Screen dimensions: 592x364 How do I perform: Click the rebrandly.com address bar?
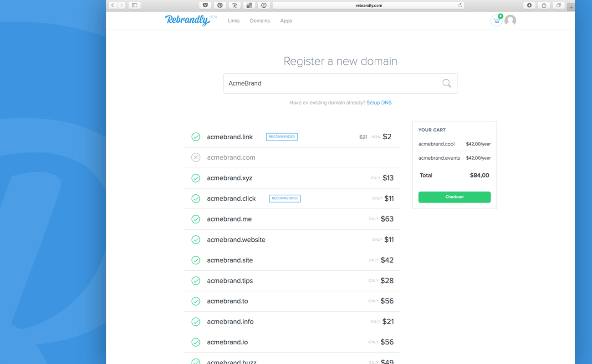pyautogui.click(x=368, y=5)
